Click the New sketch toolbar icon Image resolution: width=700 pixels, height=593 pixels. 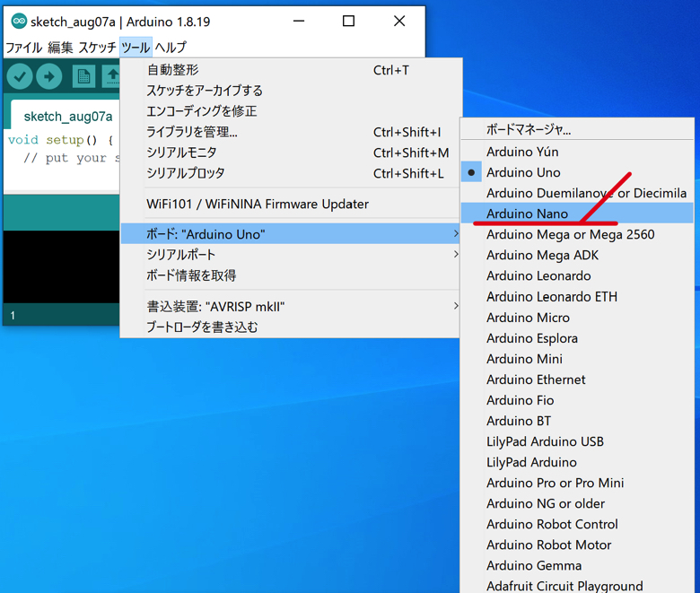coord(83,77)
